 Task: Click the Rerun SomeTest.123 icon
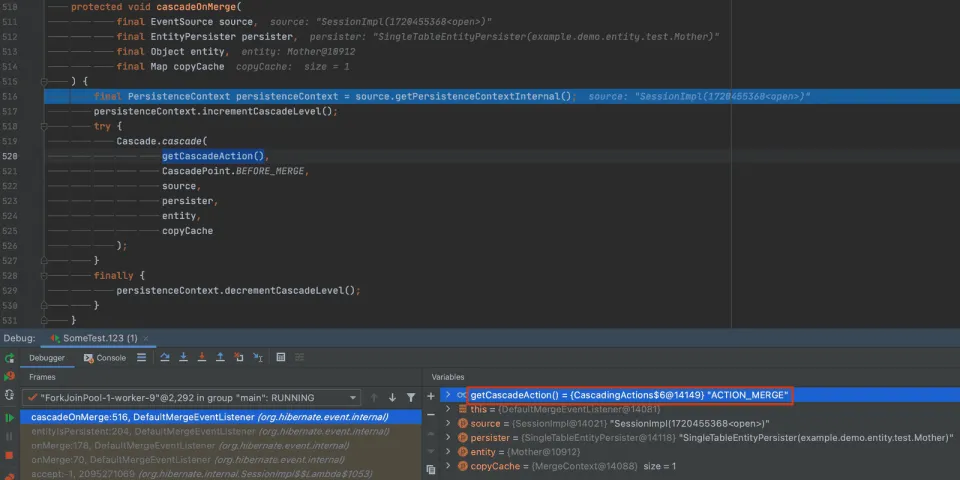point(9,358)
